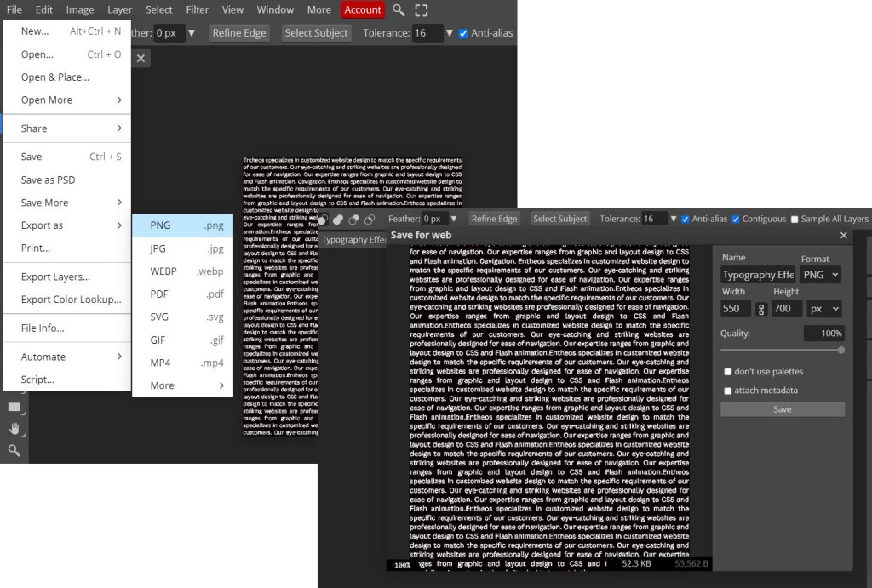Choose PNG from the Export as submenu

tap(182, 225)
